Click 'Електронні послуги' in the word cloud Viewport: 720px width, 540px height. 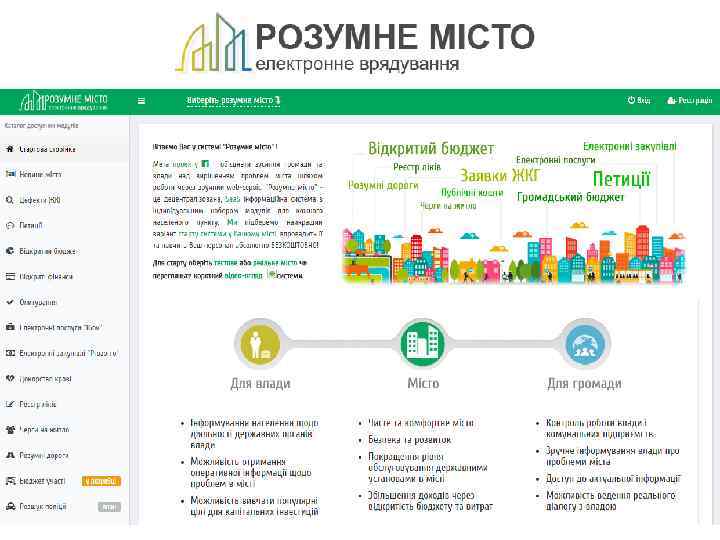click(x=555, y=160)
